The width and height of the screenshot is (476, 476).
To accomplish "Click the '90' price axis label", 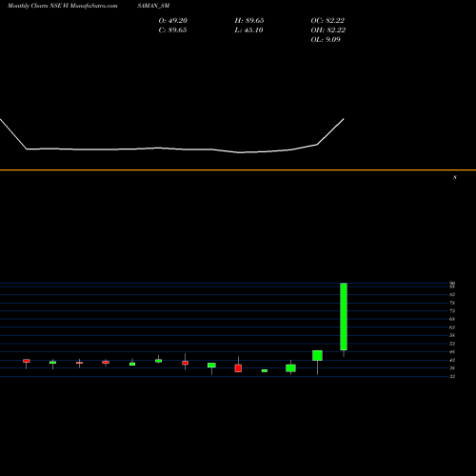I will [x=452, y=283].
